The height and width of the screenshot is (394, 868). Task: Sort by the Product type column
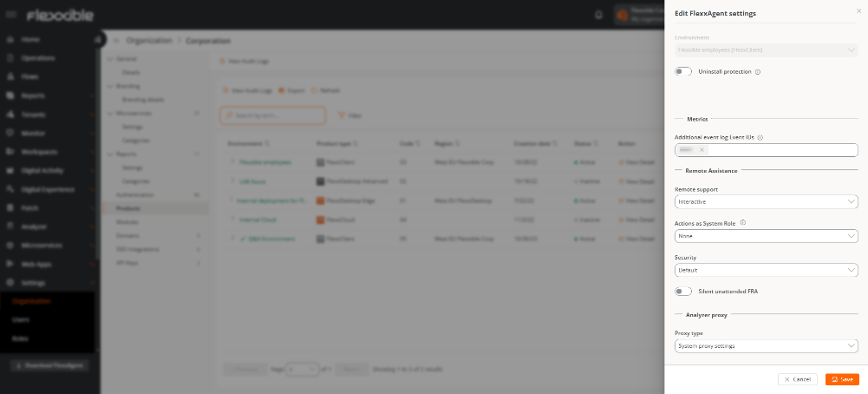pos(337,143)
